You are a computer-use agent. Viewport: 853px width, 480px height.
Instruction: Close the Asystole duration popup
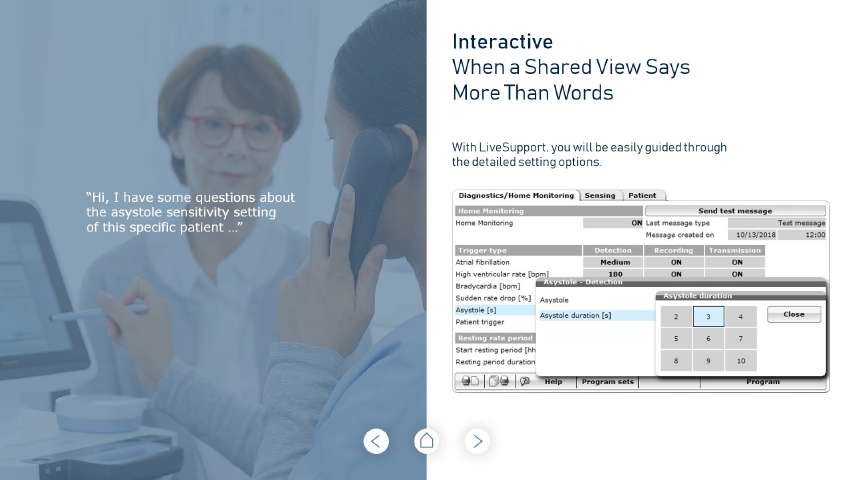pos(793,314)
